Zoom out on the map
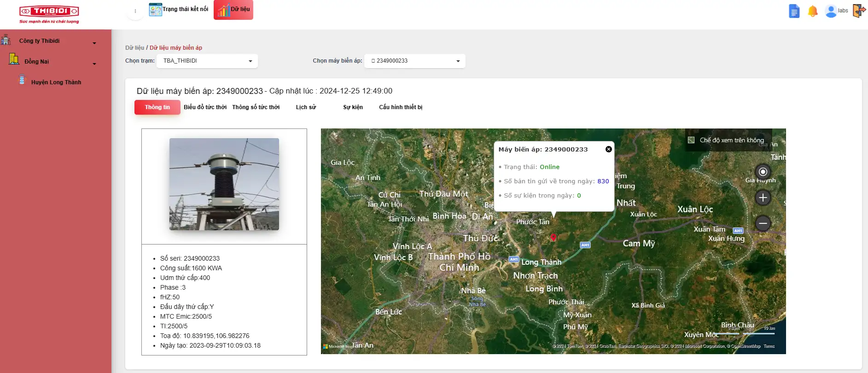868x373 pixels. tap(763, 223)
